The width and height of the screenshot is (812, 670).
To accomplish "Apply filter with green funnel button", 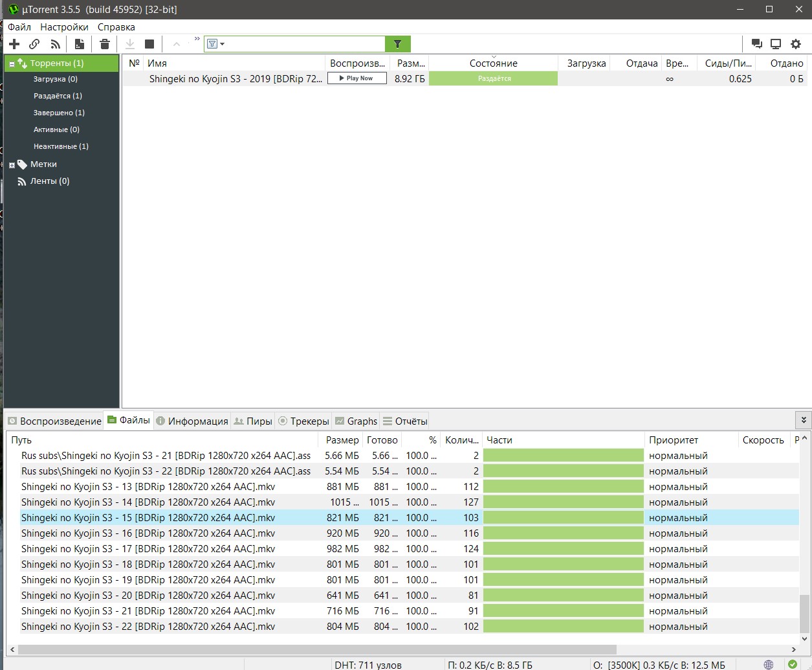I will click(x=398, y=44).
